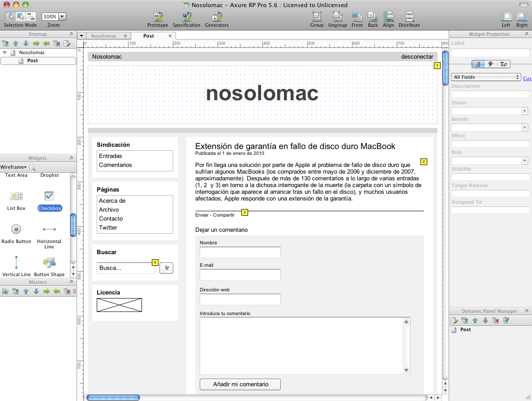
Task: Switch to Interactions lightning view
Action: point(491,64)
